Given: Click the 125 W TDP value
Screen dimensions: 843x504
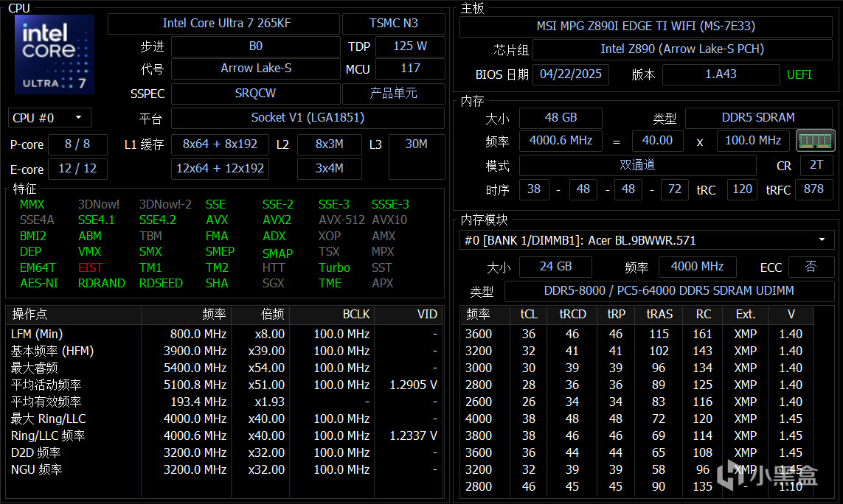Looking at the screenshot, I should tap(409, 46).
